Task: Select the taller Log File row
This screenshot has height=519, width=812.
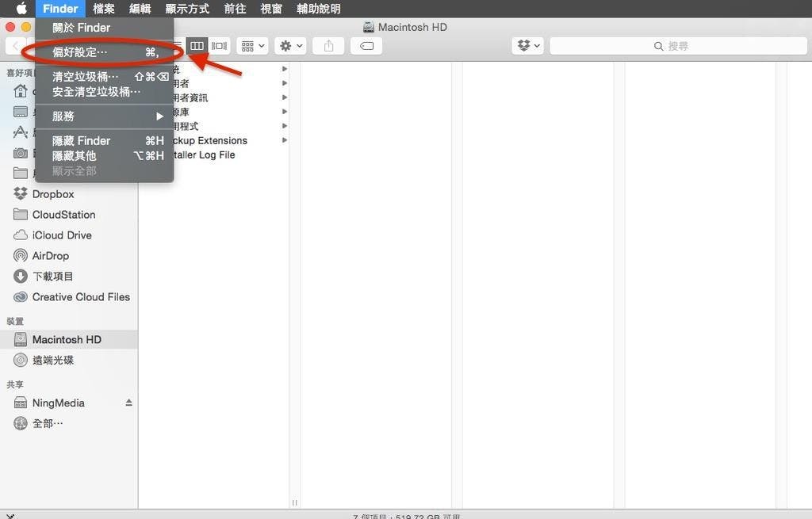Action: tap(214, 155)
